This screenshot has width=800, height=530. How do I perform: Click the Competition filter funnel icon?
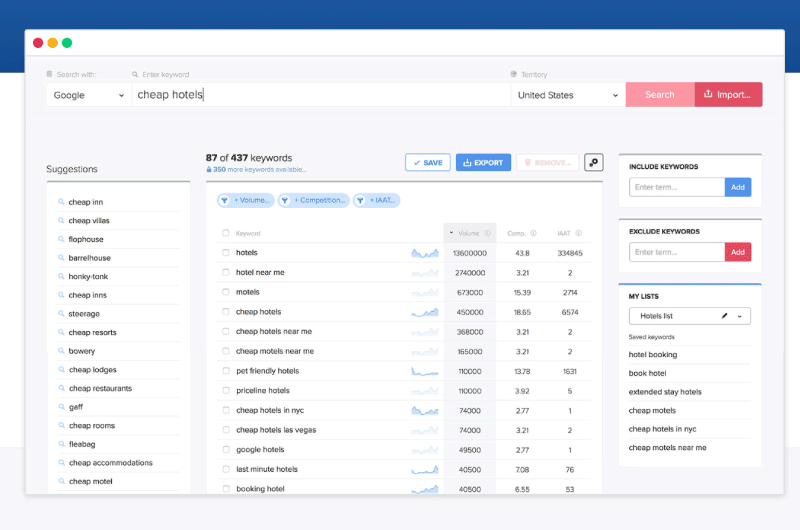pos(285,200)
